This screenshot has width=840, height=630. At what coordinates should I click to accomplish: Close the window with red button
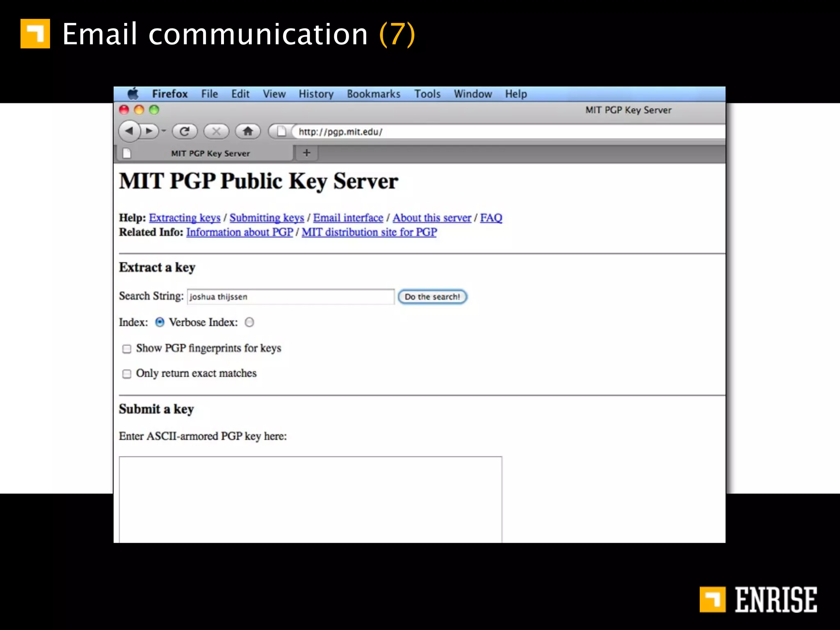[124, 110]
